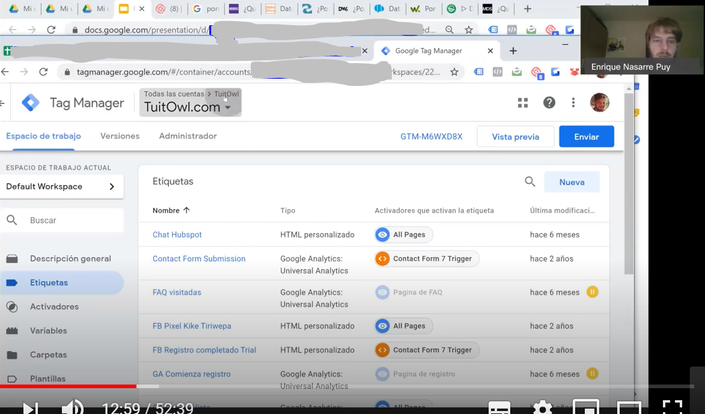Image resolution: width=705 pixels, height=414 pixels.
Task: Click the Activadores circular icon in sidebar
Action: pos(12,307)
